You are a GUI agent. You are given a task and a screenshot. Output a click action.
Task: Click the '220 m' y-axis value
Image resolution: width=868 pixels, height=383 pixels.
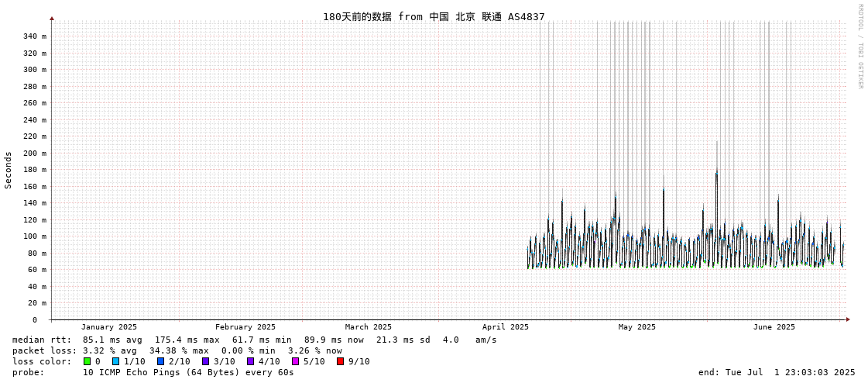34,136
